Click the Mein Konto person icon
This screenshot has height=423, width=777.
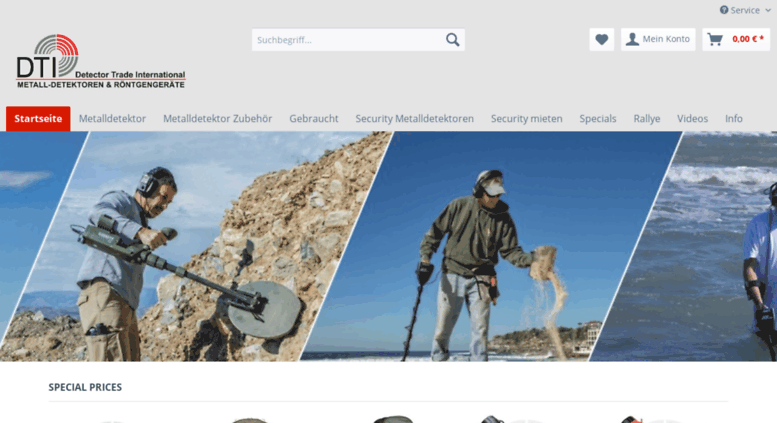[632, 39]
